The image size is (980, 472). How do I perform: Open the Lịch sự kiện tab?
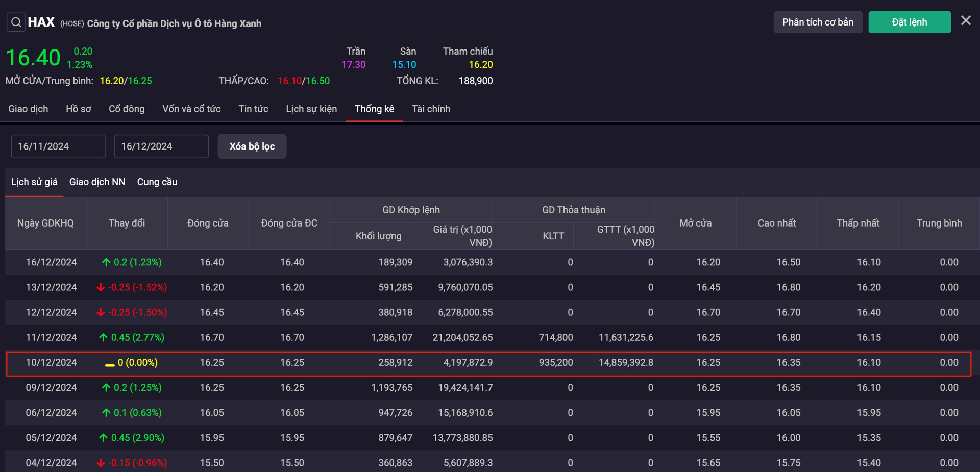point(311,109)
